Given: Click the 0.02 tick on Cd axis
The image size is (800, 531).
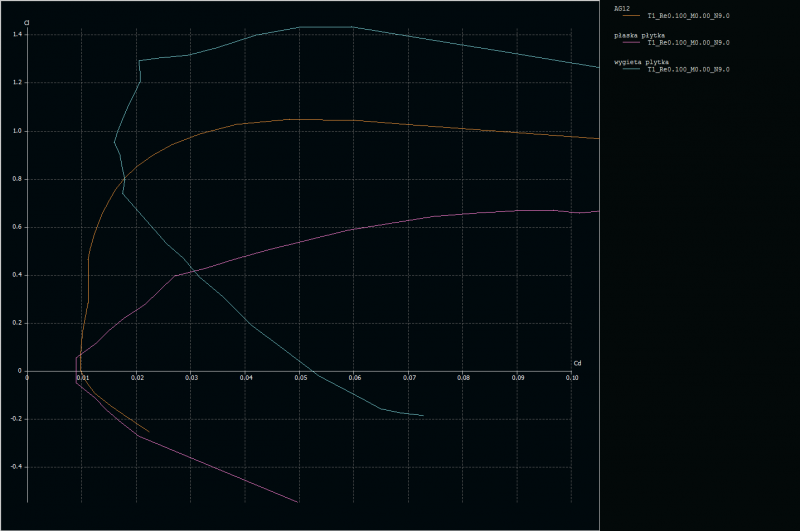Looking at the screenshot, I should point(136,378).
